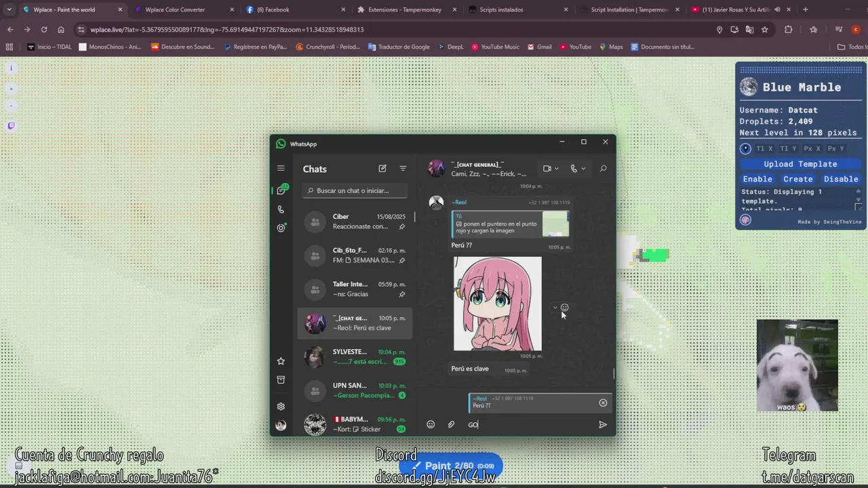Start a new chat with the compose icon
The width and height of the screenshot is (868, 488).
(382, 168)
